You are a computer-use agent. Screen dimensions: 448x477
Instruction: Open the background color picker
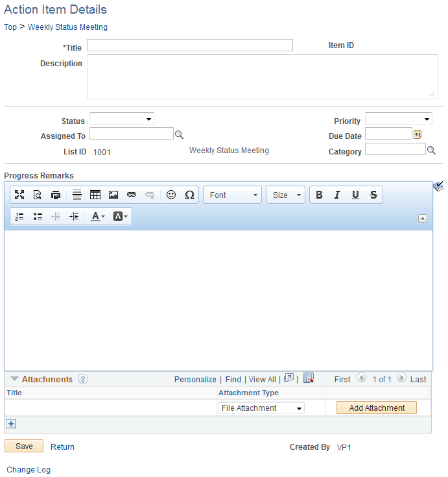click(120, 216)
